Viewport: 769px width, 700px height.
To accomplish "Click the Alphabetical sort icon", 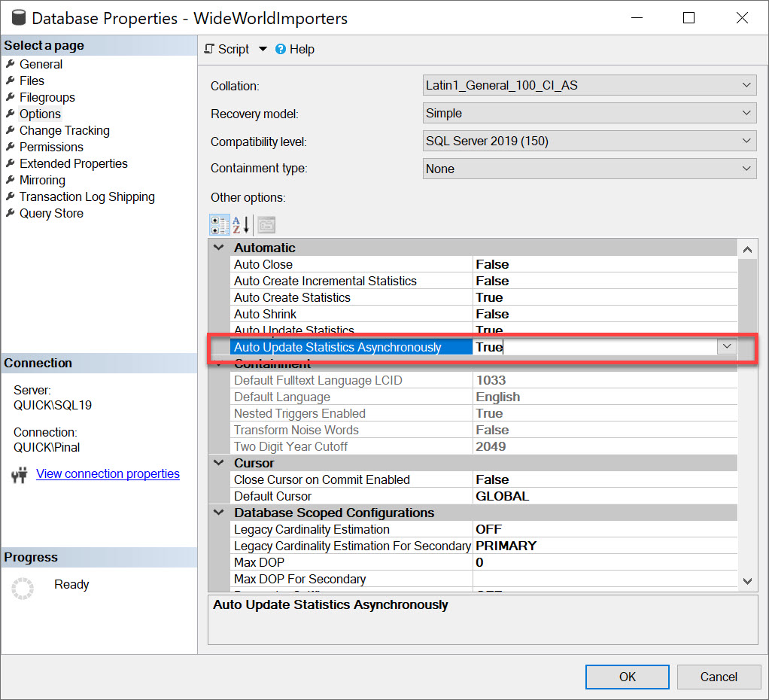I will pos(241,225).
